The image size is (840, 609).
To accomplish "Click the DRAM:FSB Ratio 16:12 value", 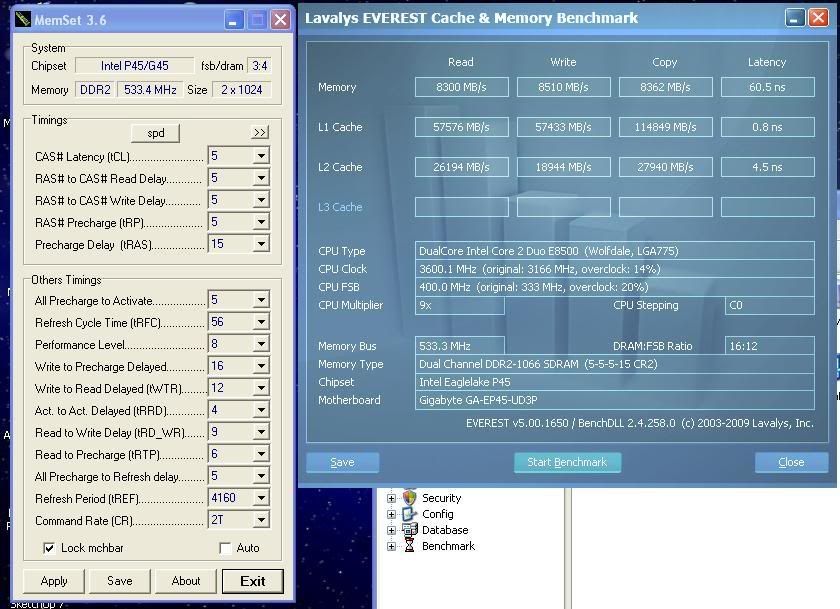I will pos(769,346).
